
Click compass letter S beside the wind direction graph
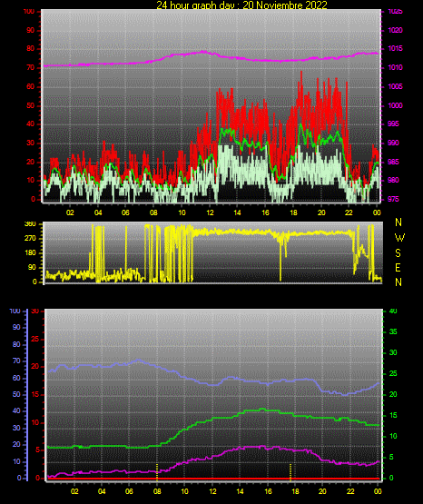point(398,253)
